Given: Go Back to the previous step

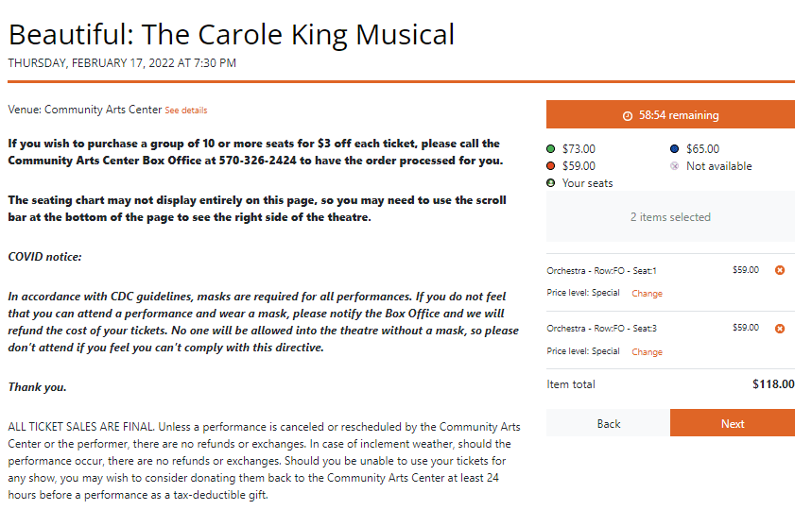Looking at the screenshot, I should [x=608, y=423].
